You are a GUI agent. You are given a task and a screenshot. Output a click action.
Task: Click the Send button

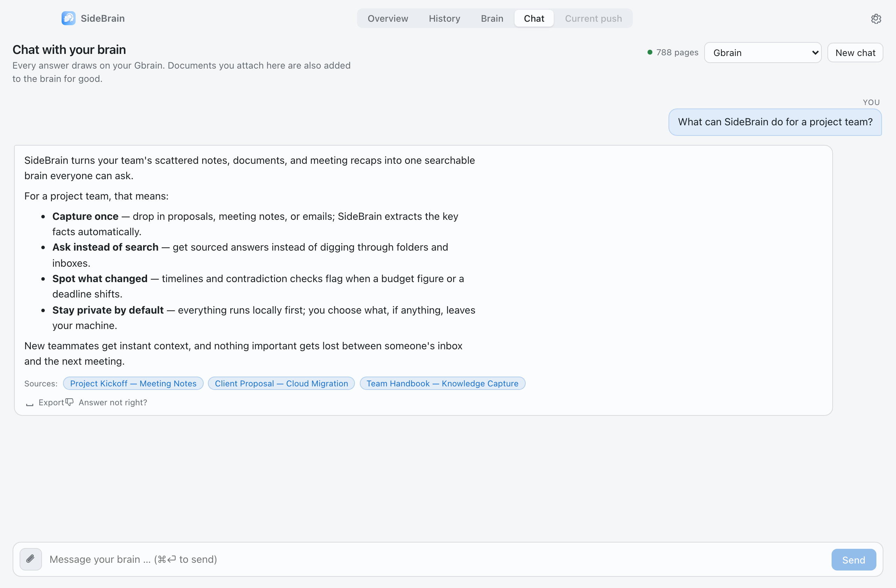tap(853, 559)
